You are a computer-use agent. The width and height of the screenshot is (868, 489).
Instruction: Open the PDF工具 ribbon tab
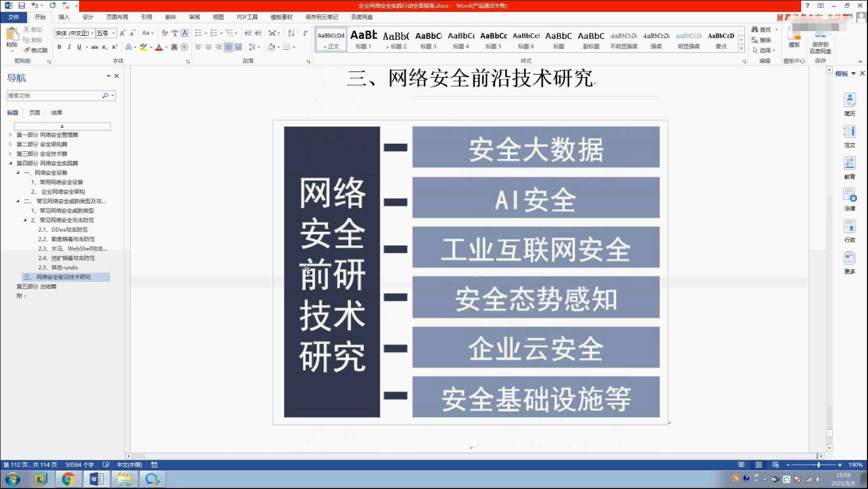coord(247,17)
